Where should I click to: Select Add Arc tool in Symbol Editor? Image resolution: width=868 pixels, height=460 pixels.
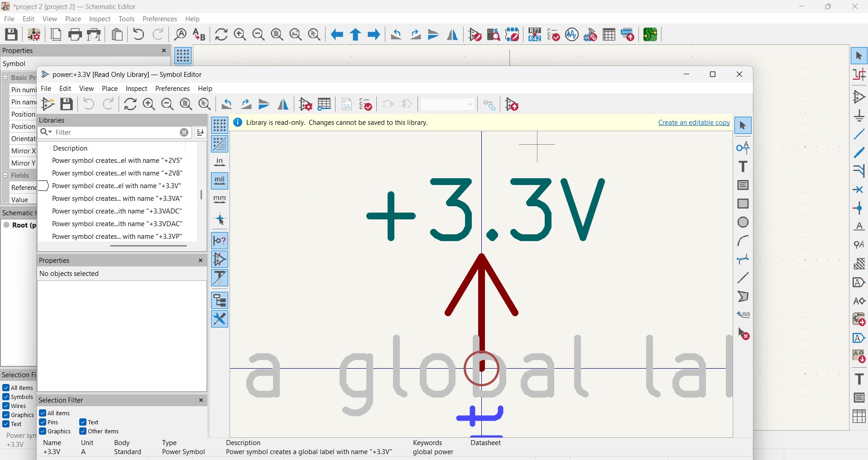pyautogui.click(x=743, y=241)
